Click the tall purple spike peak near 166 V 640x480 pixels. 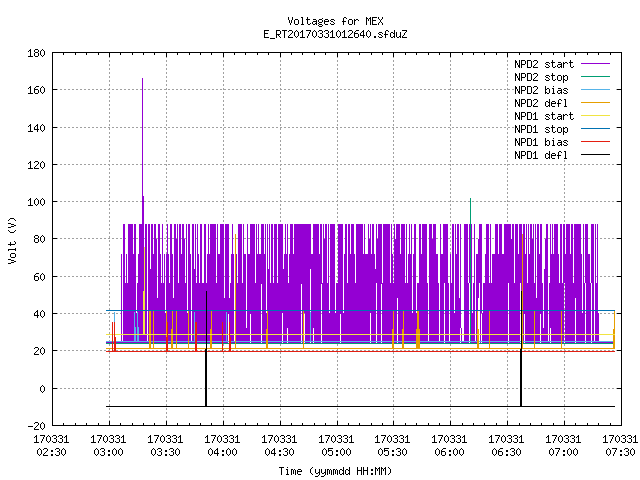coord(142,79)
